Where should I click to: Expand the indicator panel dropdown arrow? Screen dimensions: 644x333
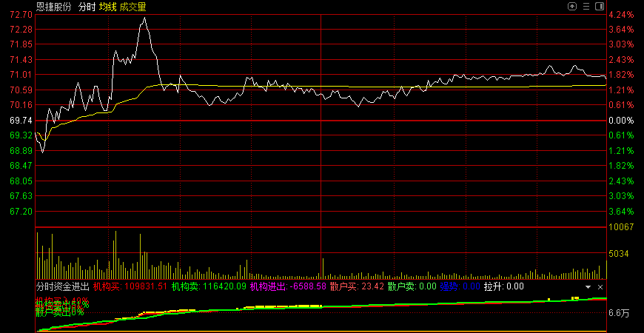588,286
